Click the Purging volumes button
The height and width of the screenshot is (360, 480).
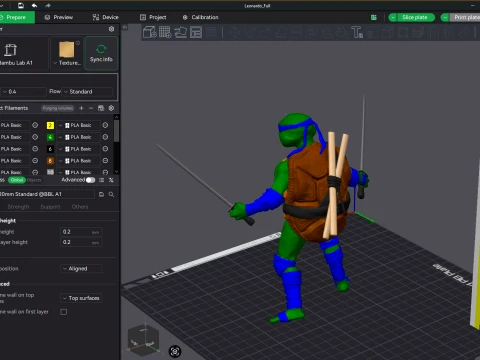pos(58,108)
